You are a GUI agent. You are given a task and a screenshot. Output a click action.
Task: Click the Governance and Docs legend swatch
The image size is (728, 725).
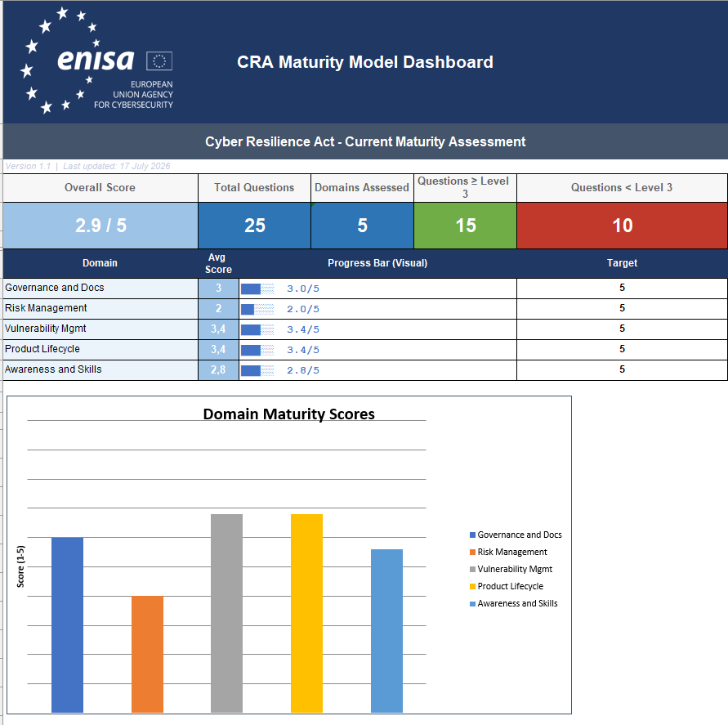click(472, 535)
